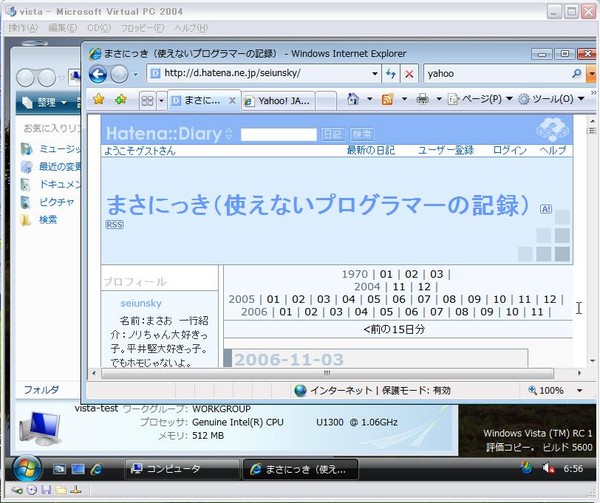
Task: Open the Vista Start orb
Action: point(27,468)
